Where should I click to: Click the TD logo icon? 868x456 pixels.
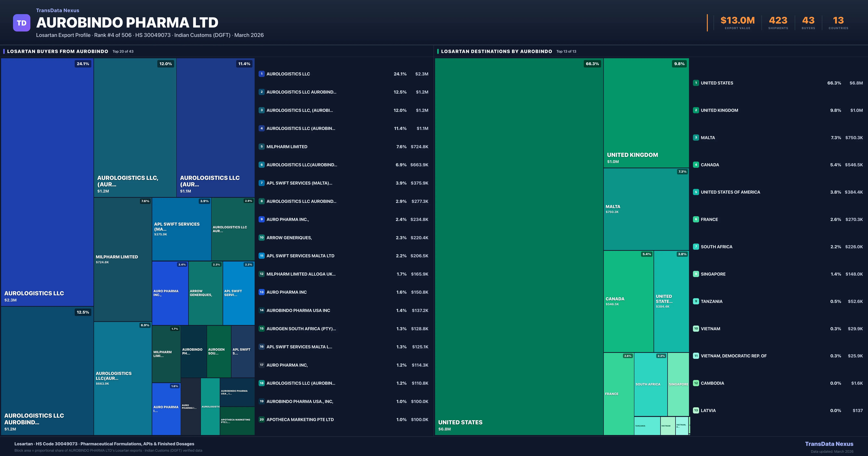click(x=22, y=23)
